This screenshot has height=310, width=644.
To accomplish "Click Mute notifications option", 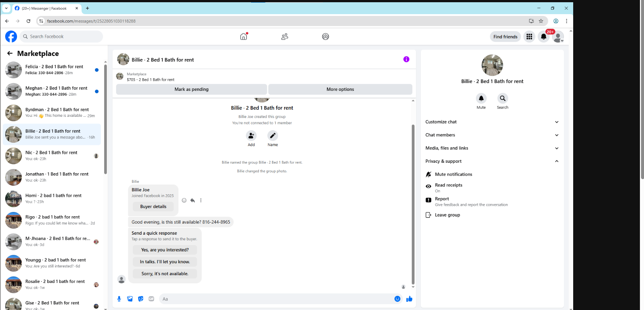I will 492,174.
